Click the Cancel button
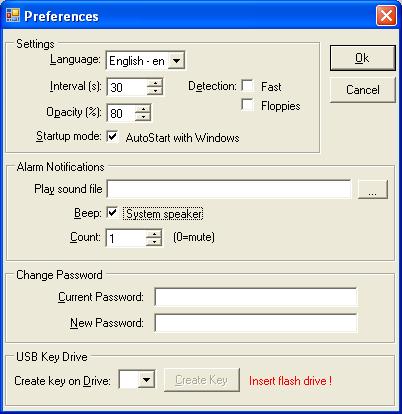The height and width of the screenshot is (414, 402). point(363,90)
